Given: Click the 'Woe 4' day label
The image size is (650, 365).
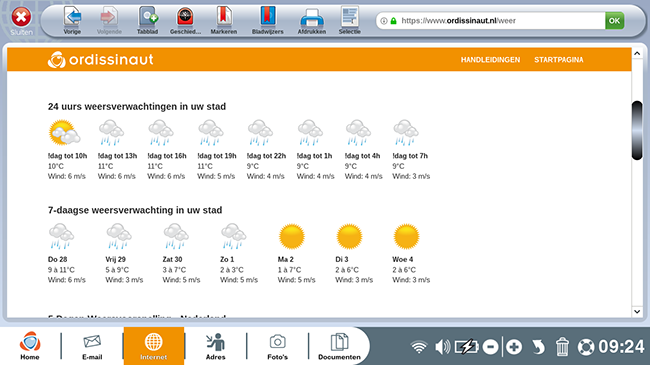Looking at the screenshot, I should (403, 259).
